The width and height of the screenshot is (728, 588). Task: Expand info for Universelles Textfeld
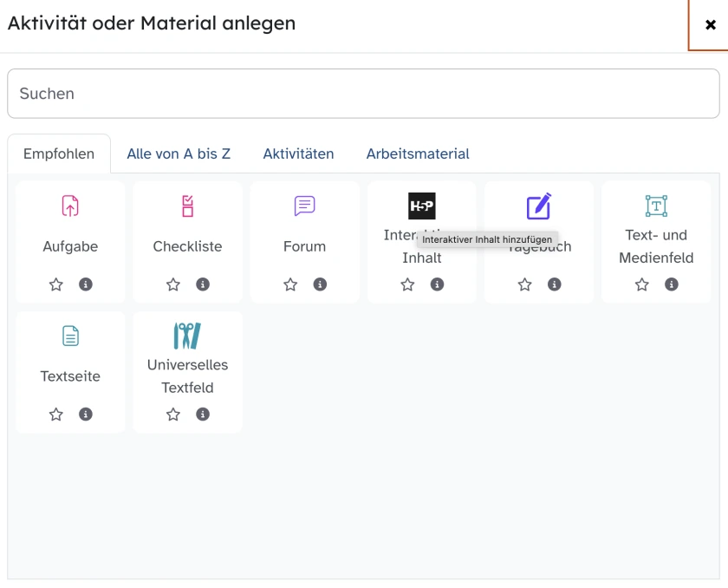[203, 415]
